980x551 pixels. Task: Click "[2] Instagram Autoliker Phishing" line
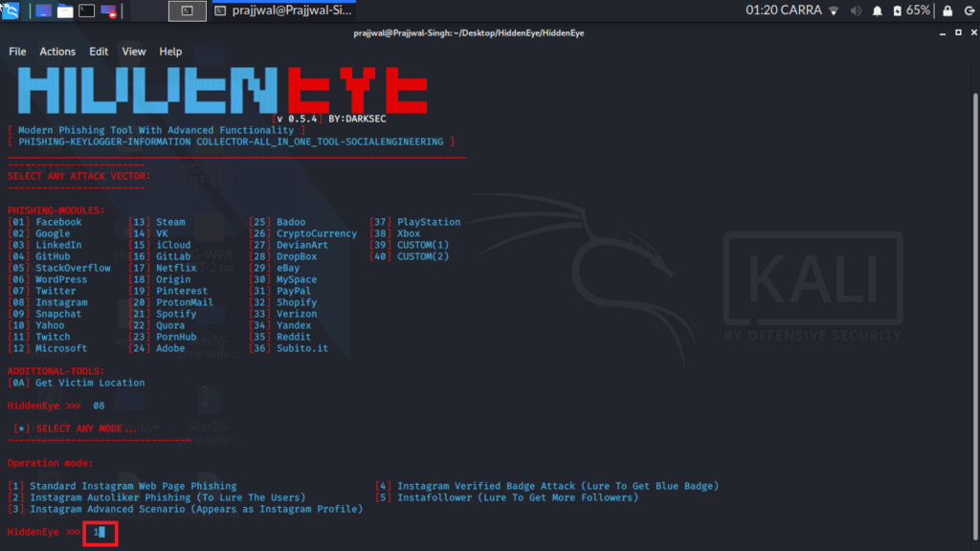tap(157, 497)
